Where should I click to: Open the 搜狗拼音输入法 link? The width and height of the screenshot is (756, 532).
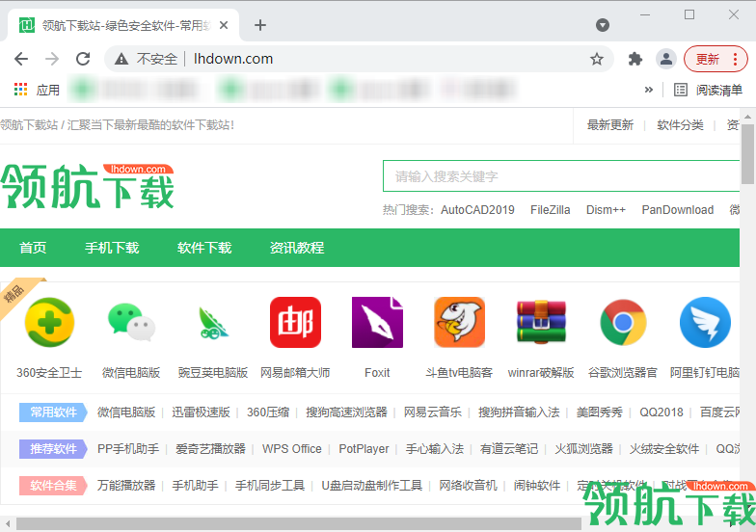point(519,412)
